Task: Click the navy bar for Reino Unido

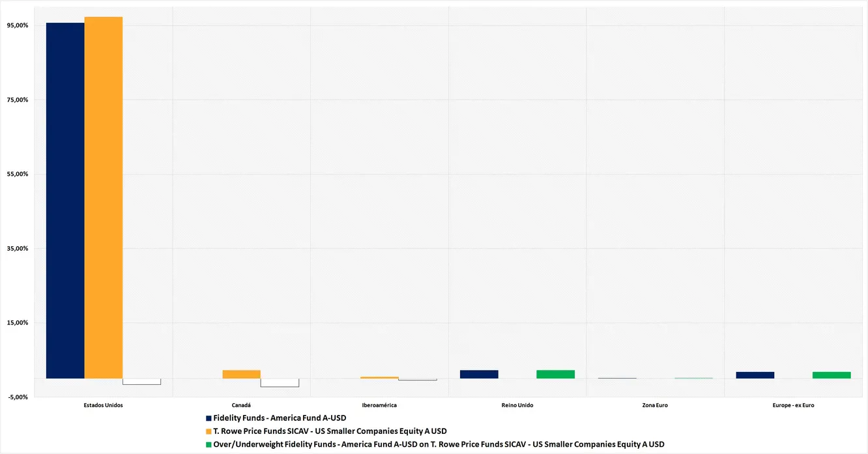Action: [479, 374]
